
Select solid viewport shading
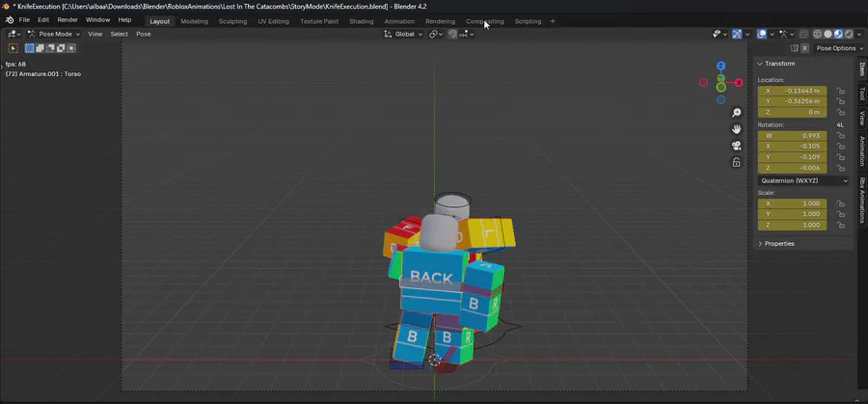click(x=828, y=34)
